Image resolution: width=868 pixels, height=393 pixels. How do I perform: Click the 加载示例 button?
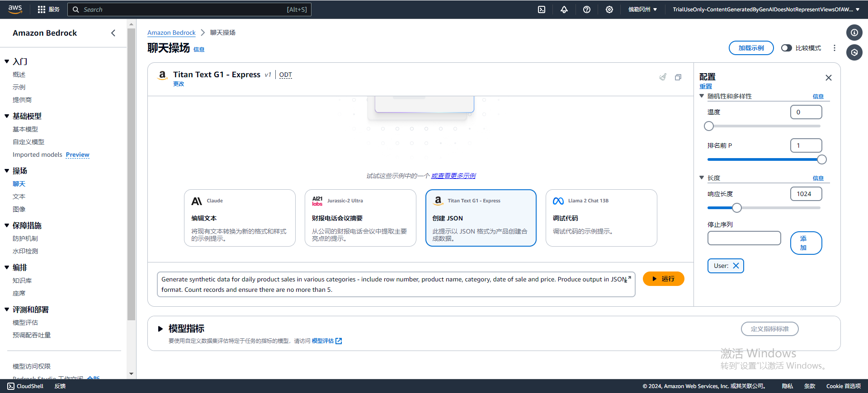click(751, 48)
